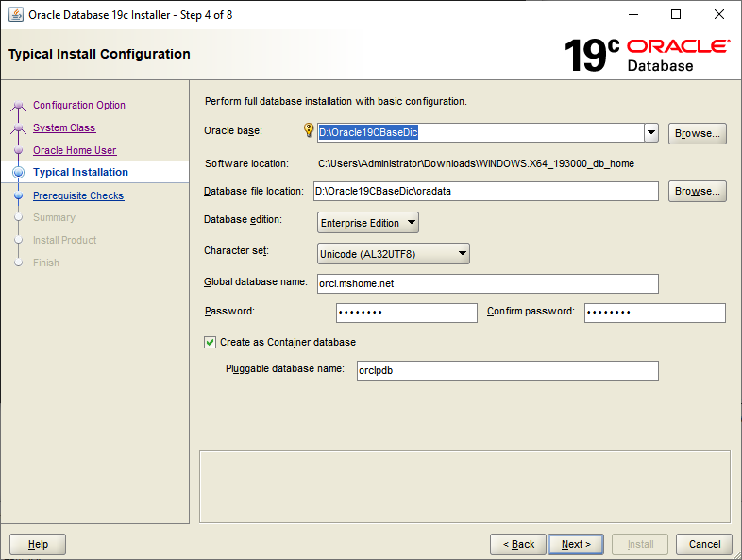Click the Next button
Screen dimensions: 742x560
[x=576, y=544]
